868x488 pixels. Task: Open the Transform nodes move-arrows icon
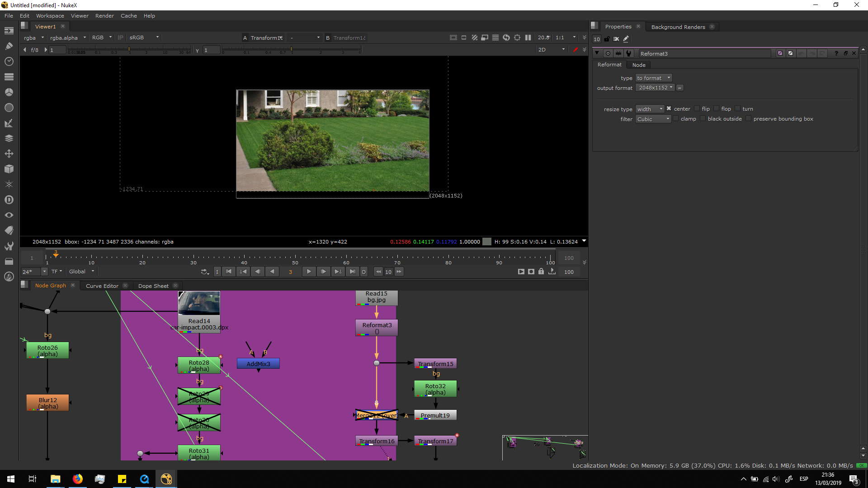coord(9,154)
